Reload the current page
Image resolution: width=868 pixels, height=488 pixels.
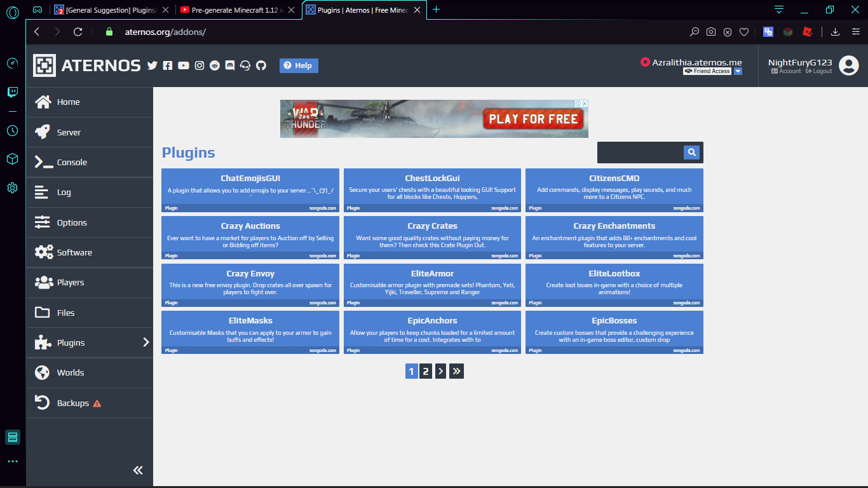click(x=78, y=32)
